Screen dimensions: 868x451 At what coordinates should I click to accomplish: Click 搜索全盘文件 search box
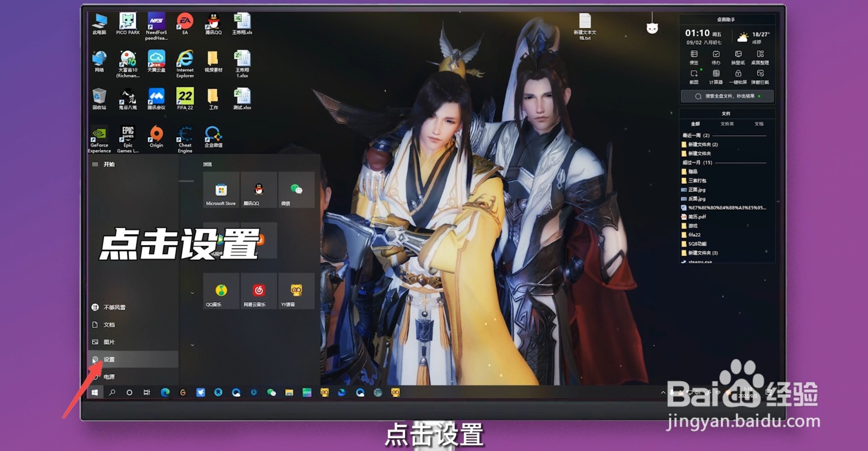[727, 96]
